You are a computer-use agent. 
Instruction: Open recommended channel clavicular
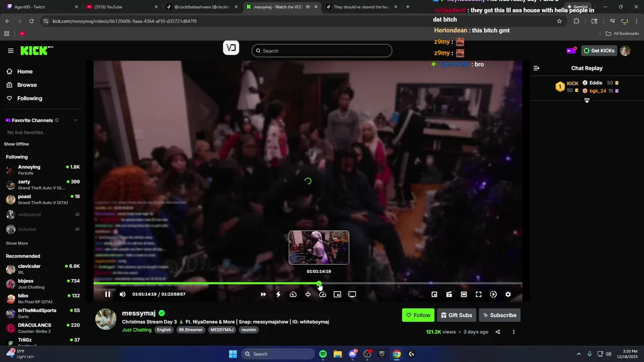43,269
